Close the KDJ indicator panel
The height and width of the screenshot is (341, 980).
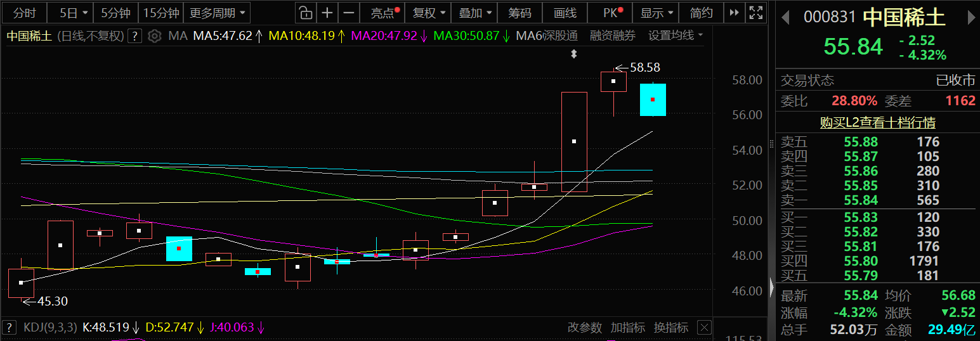(x=703, y=328)
